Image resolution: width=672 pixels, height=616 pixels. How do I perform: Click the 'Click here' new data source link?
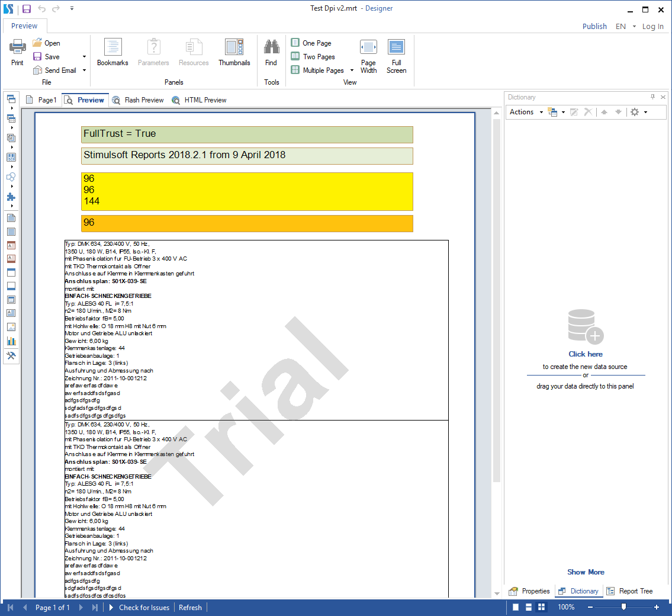[586, 354]
